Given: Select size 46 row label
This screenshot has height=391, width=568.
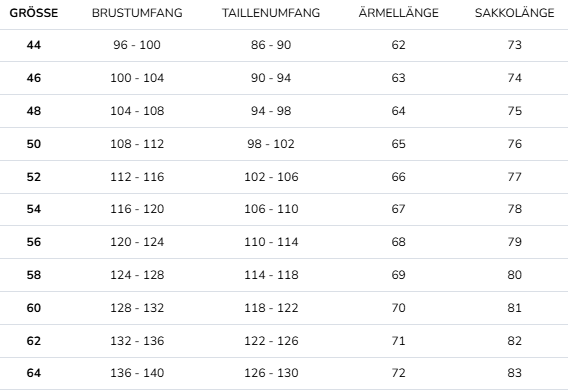Looking at the screenshot, I should tap(34, 78).
